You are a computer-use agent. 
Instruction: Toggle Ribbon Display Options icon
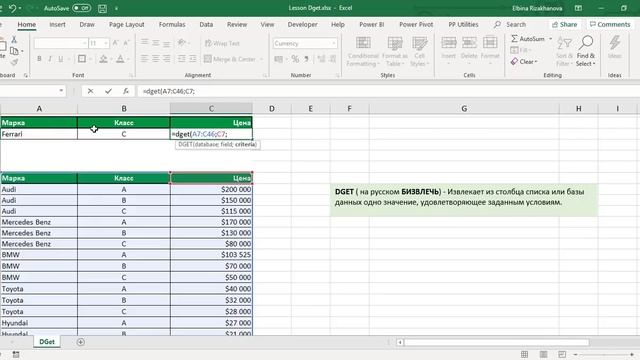578,8
